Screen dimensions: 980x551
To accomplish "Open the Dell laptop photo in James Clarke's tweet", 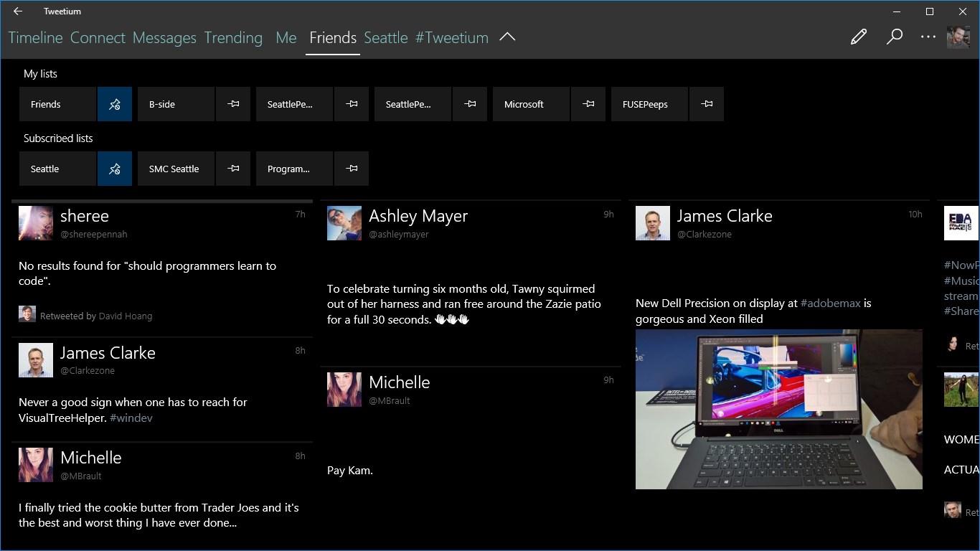I will (778, 409).
